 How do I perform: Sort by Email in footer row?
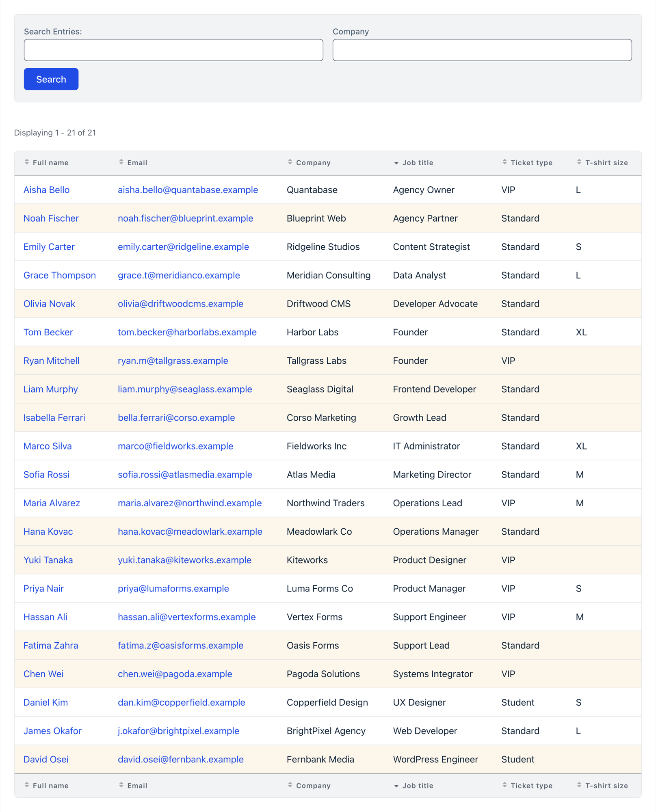tap(133, 786)
